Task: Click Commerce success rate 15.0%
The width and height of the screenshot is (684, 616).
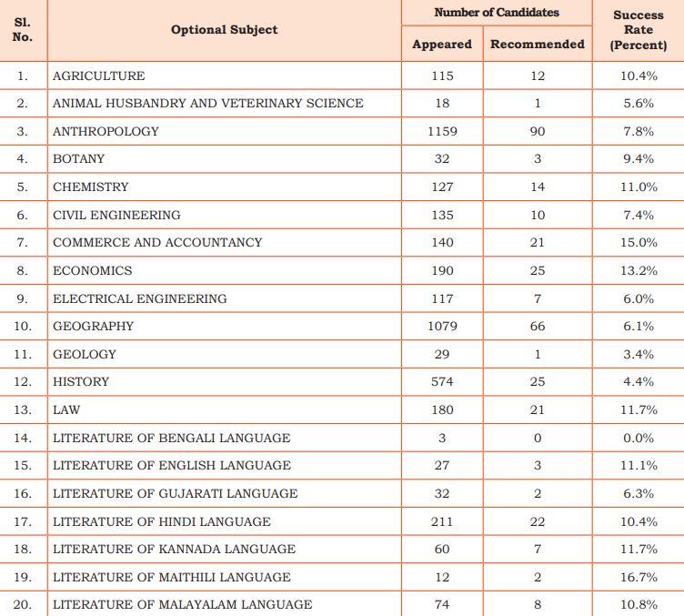Action: [639, 242]
